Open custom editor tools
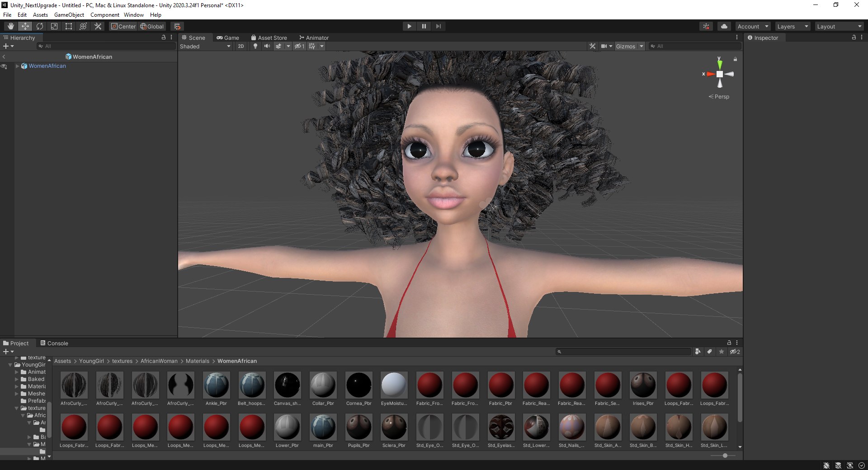This screenshot has height=470, width=868. [98, 26]
